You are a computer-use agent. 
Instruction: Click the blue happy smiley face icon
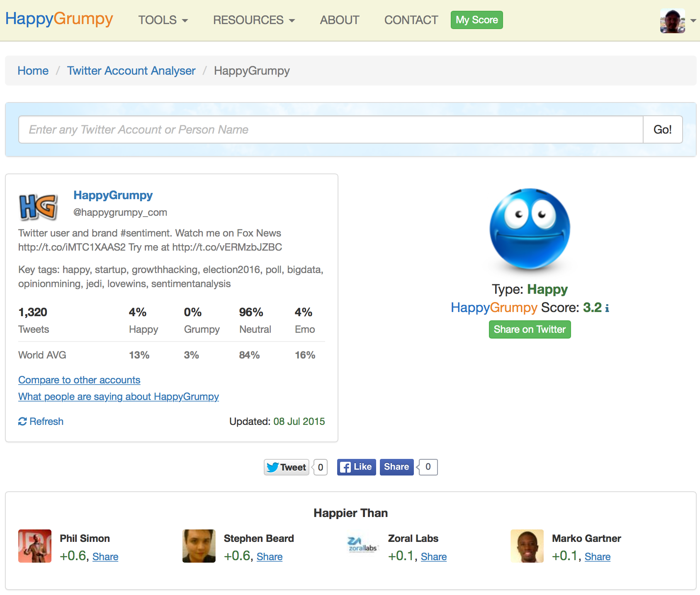530,229
